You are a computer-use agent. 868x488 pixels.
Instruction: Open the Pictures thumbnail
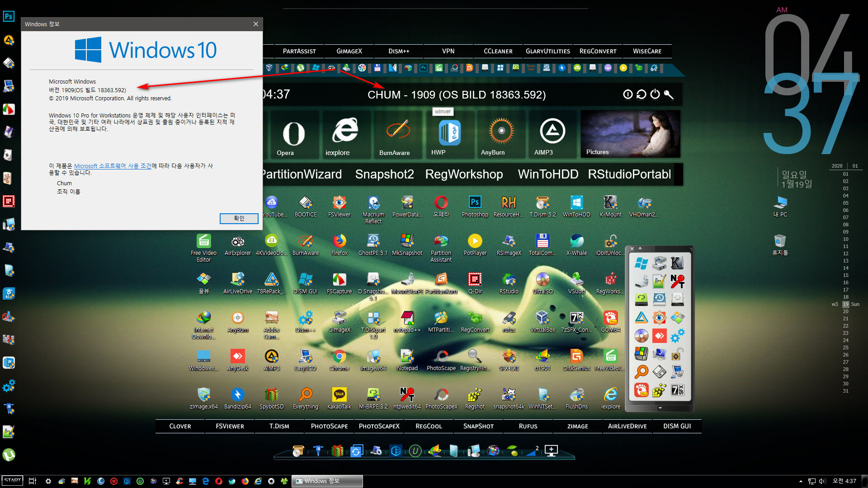point(630,134)
